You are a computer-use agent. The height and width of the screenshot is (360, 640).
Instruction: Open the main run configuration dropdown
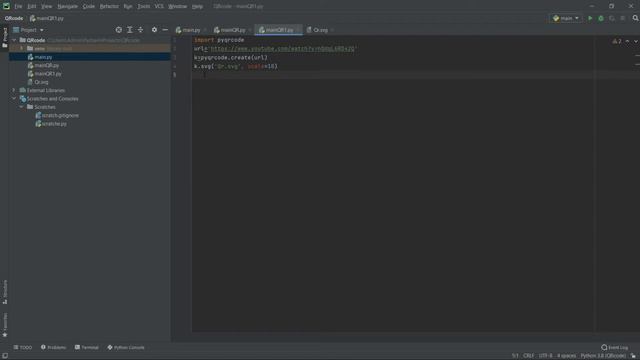(566, 18)
